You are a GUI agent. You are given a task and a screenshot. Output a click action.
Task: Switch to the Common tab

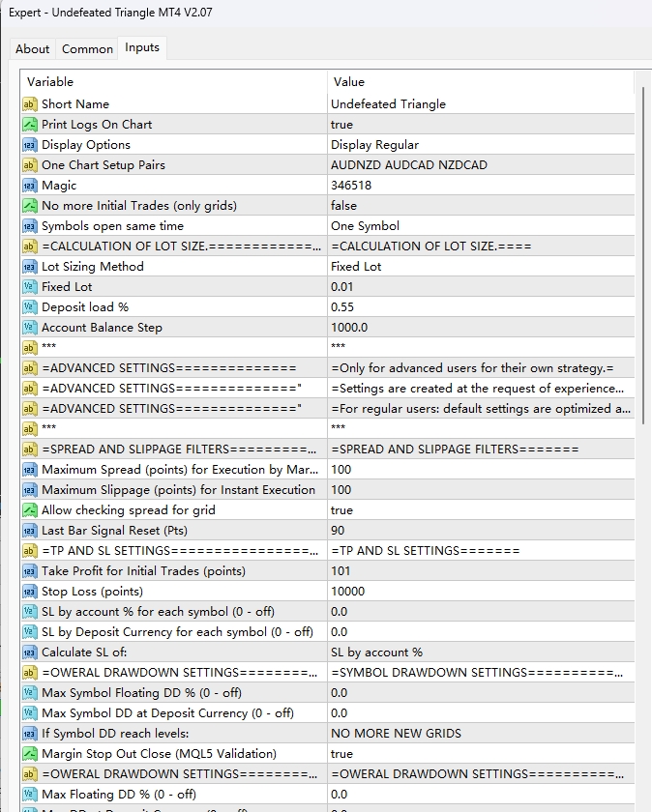(87, 48)
